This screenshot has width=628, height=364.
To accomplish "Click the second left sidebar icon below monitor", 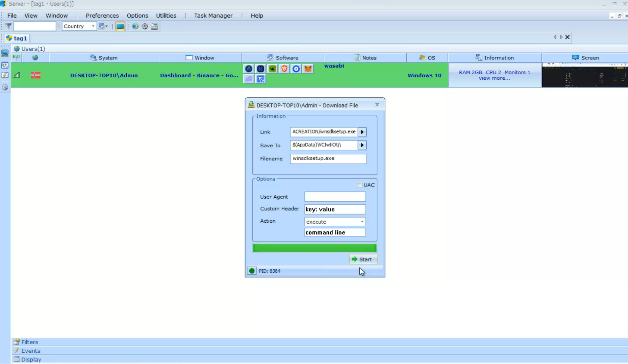I will click(5, 65).
